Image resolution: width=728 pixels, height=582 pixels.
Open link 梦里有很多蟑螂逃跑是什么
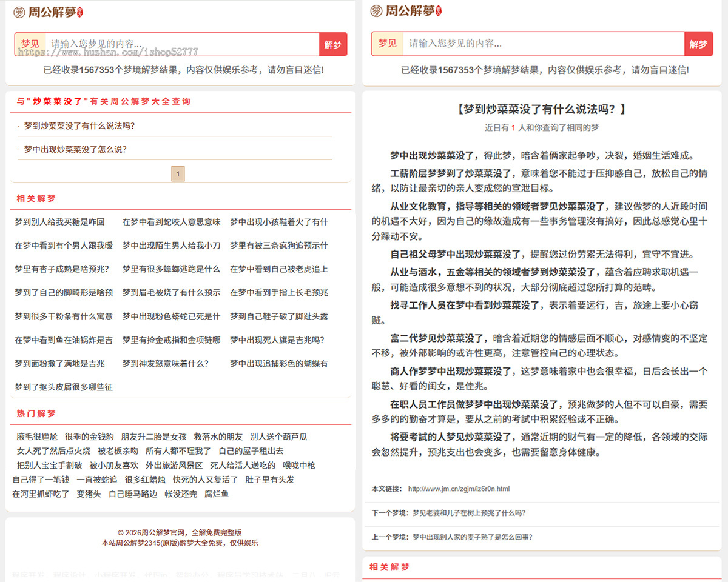[x=172, y=269]
